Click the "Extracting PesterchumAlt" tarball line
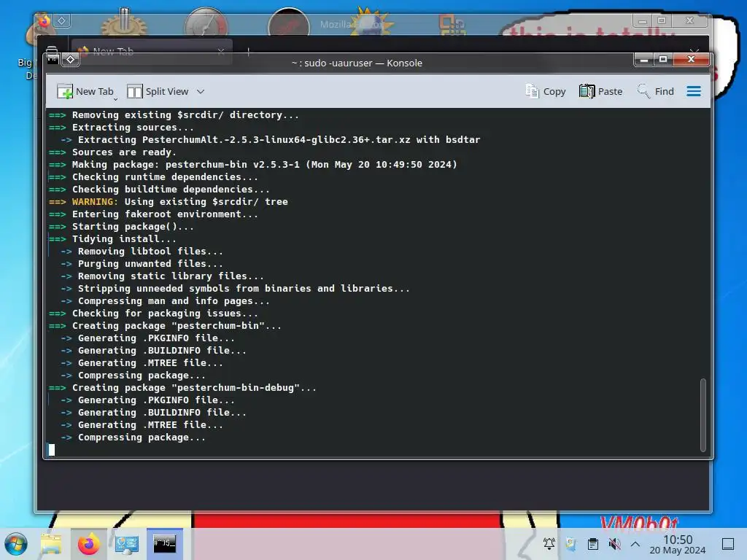 click(270, 140)
